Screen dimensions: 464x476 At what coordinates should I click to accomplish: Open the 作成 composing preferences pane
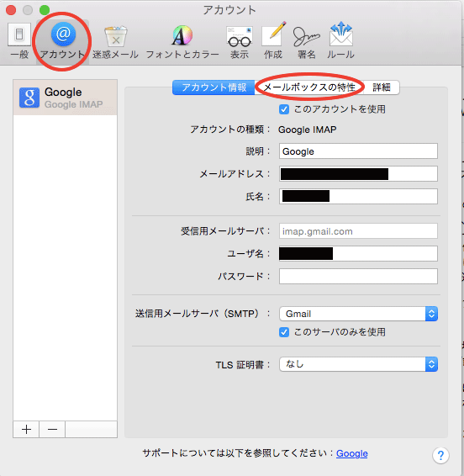[x=273, y=41]
